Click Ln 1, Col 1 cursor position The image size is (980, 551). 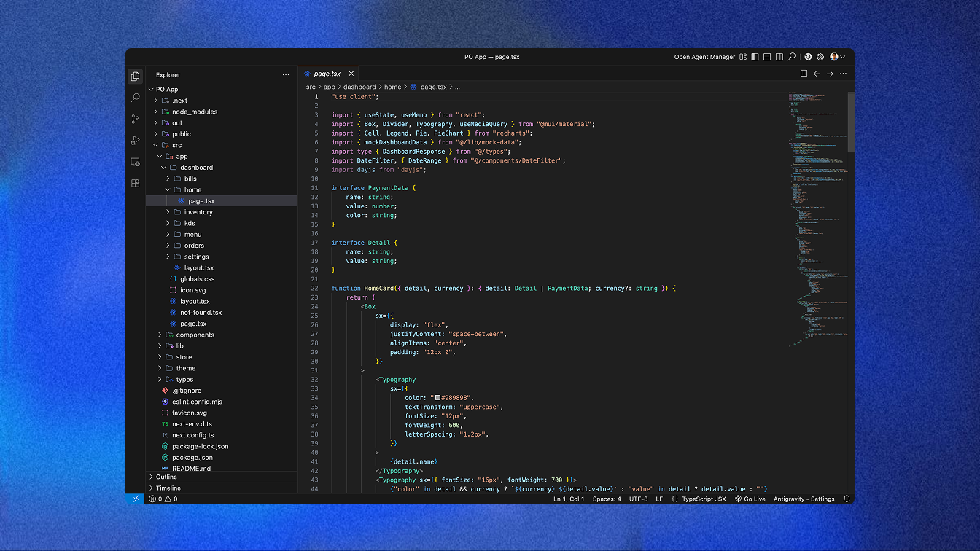(x=569, y=499)
